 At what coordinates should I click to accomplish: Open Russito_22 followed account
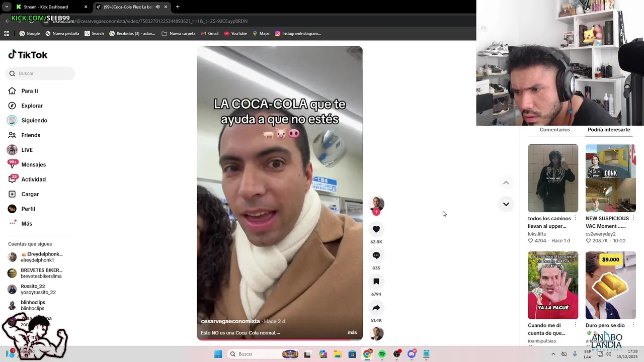pos(32,289)
